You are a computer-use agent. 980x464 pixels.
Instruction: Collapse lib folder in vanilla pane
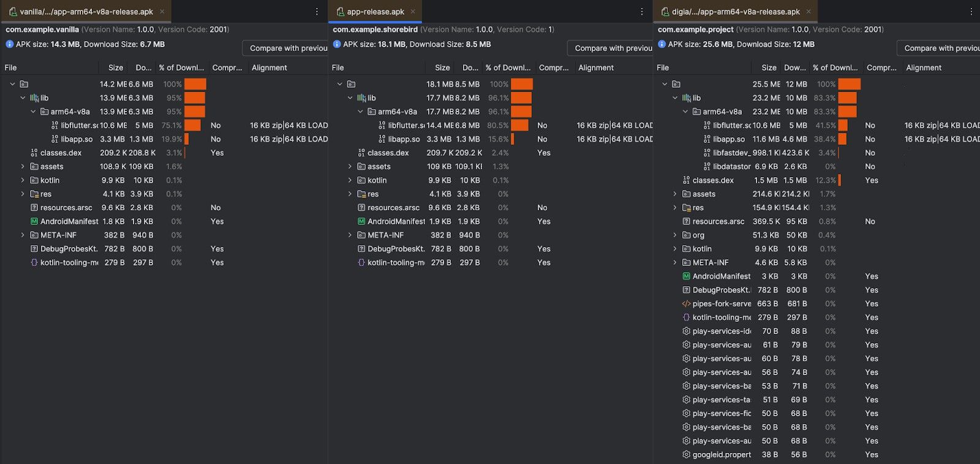click(23, 98)
